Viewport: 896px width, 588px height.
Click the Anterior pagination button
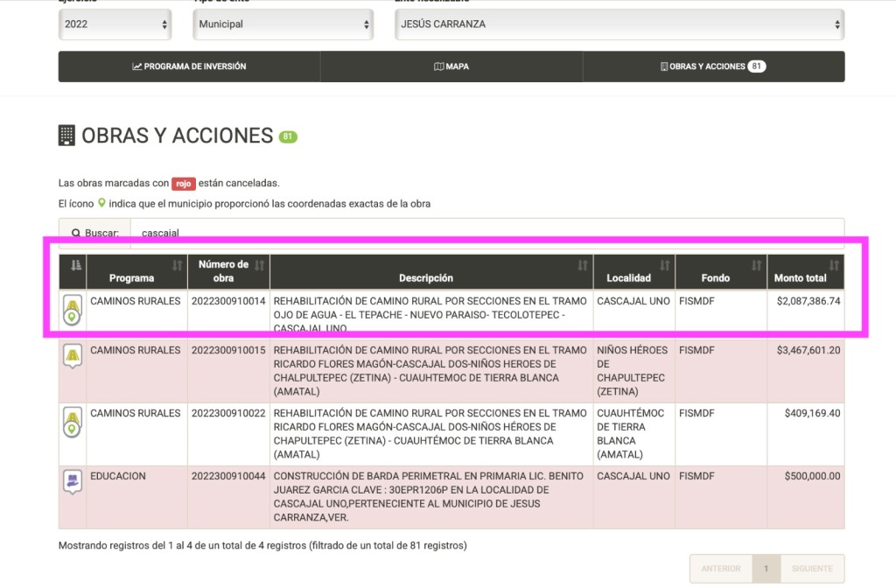(x=720, y=569)
